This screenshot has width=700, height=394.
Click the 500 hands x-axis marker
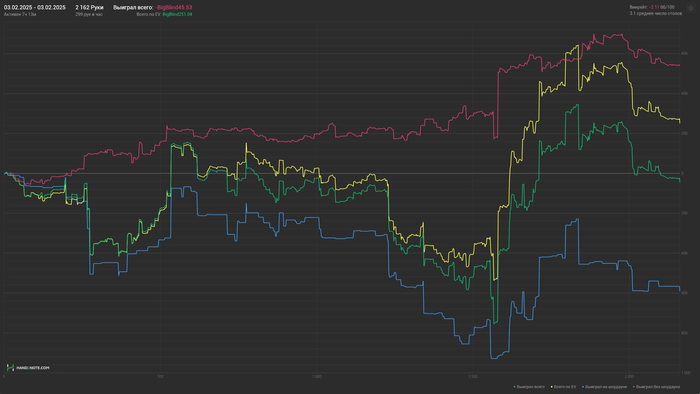click(x=160, y=377)
